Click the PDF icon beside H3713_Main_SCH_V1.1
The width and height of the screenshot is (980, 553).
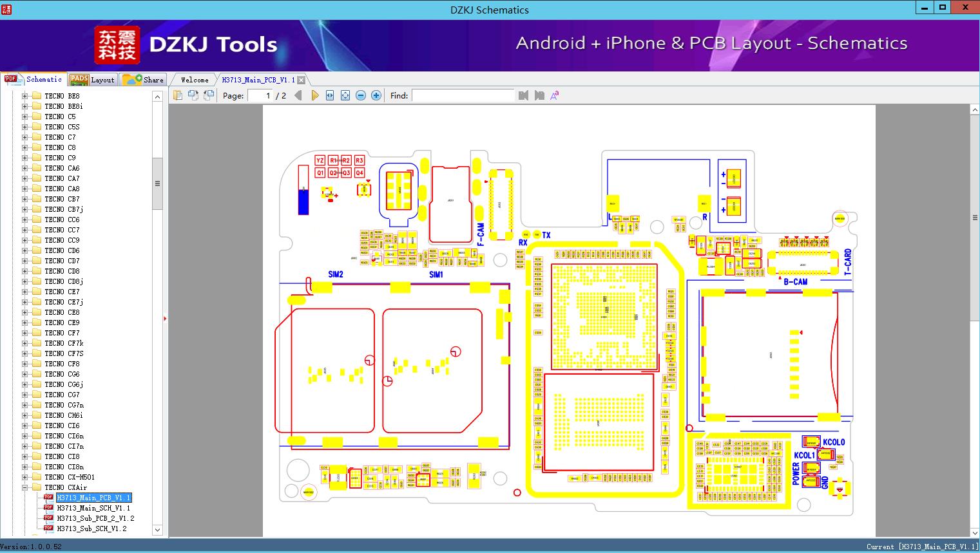[48, 508]
